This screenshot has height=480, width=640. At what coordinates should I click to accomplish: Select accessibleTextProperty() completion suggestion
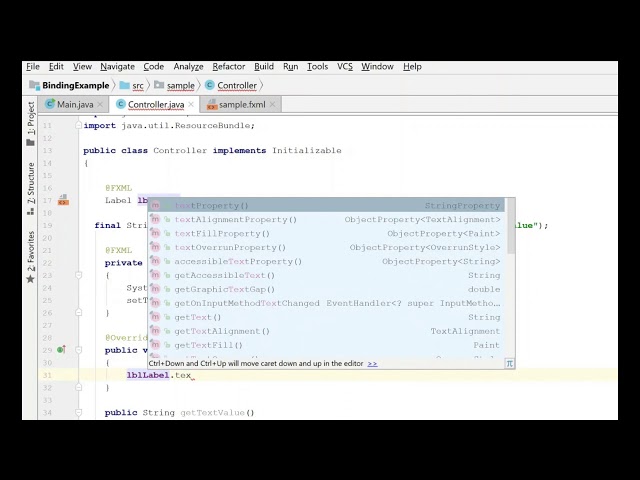coord(326,261)
